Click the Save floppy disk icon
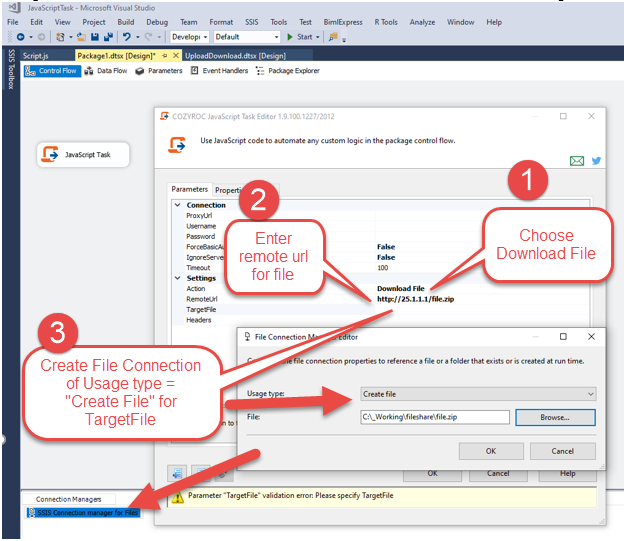The image size is (624, 541). point(95,37)
